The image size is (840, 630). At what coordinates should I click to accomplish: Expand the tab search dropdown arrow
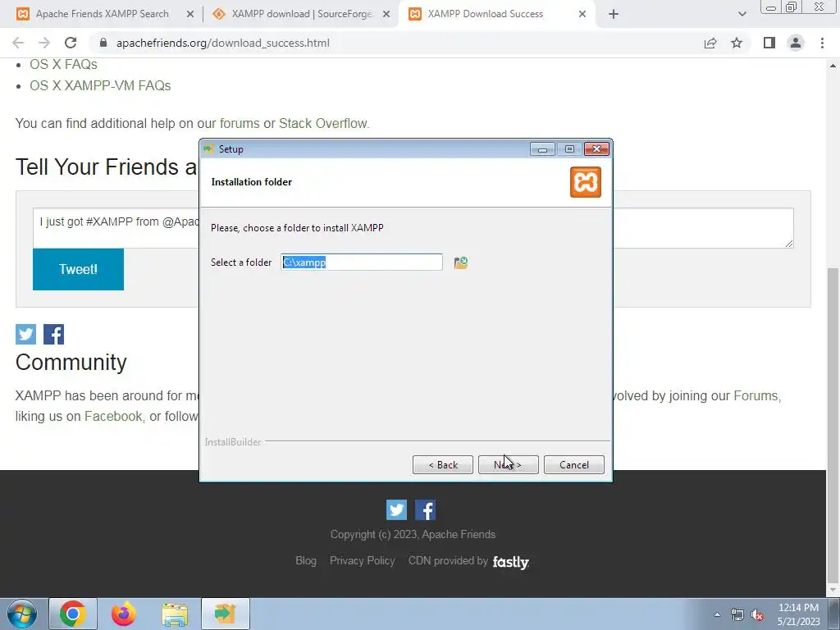742,14
